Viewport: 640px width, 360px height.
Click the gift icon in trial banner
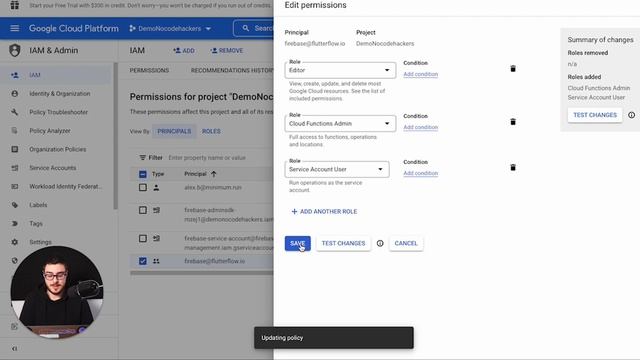[15, 5]
